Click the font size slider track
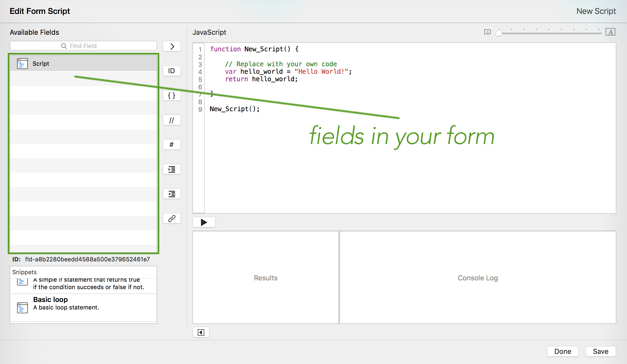627x364 pixels. (551, 33)
